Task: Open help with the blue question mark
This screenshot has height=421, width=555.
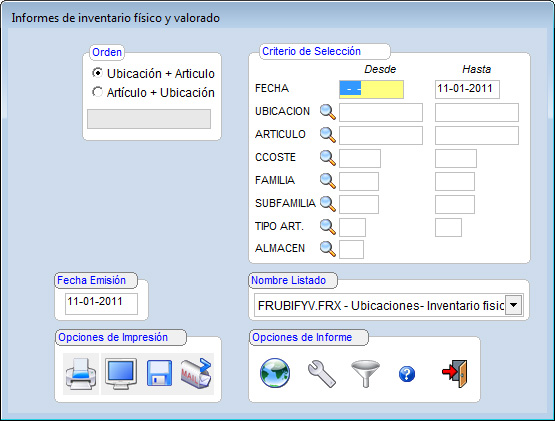Action: coord(407,374)
